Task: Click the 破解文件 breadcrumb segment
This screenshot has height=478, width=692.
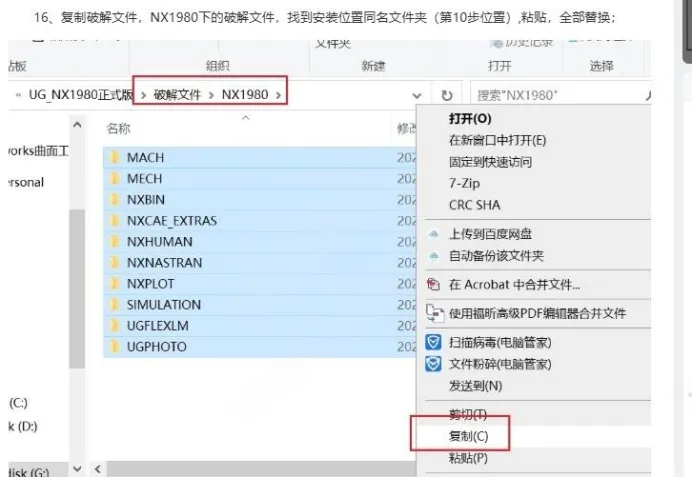Action: [x=177, y=94]
